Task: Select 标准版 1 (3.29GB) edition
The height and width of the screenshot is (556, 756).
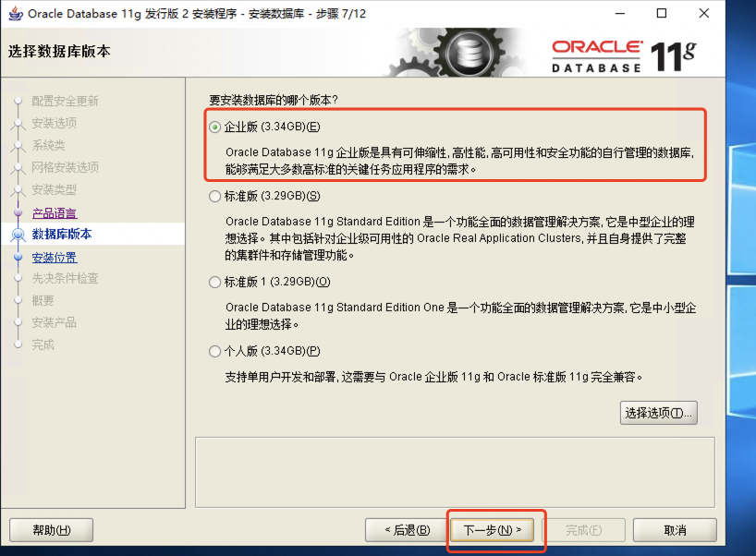Action: [x=215, y=282]
